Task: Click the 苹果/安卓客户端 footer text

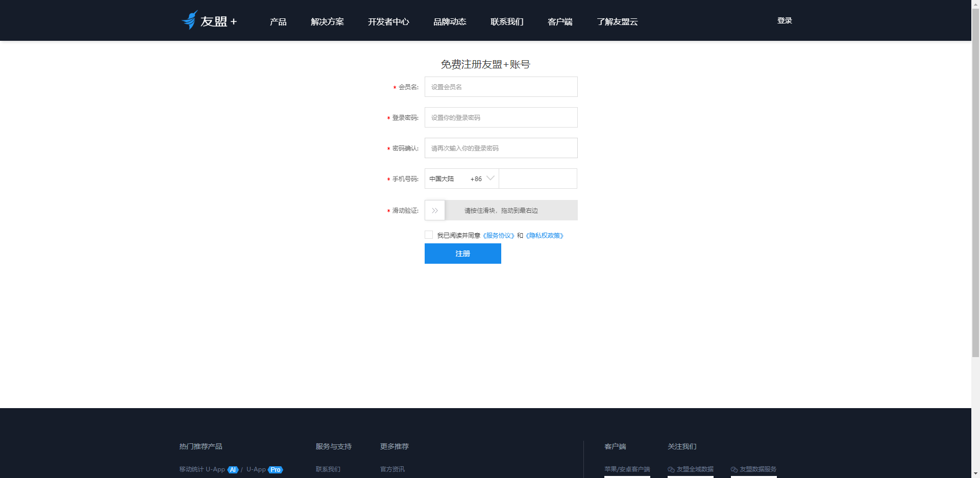Action: (x=627, y=469)
